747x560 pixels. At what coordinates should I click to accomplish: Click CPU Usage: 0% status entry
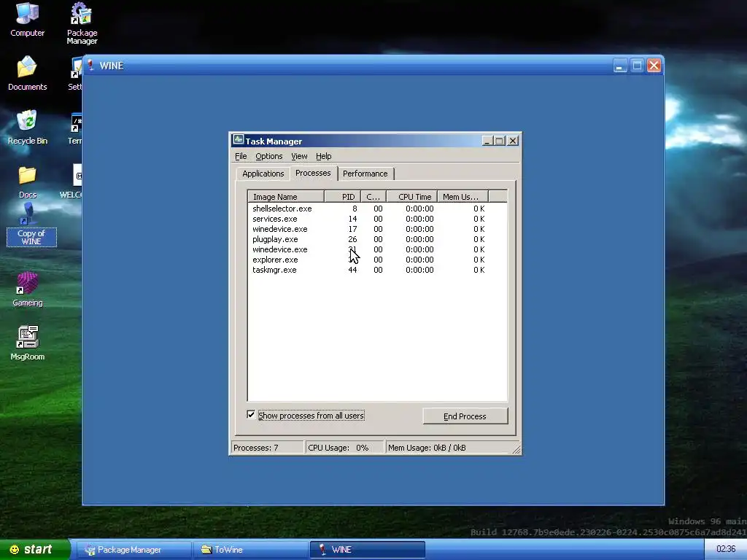pos(345,448)
